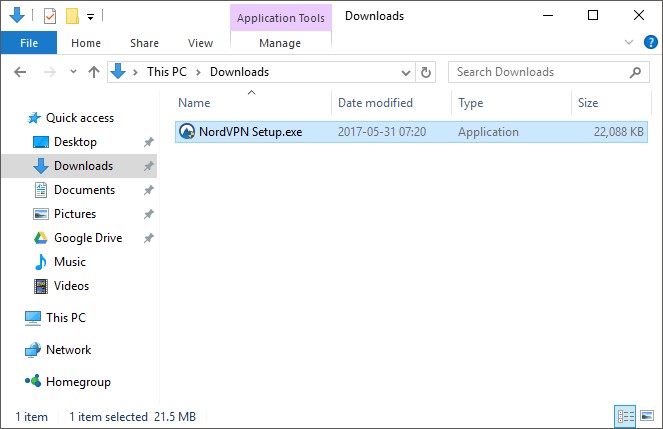The image size is (663, 429).
Task: Click the Properties icon in quick access toolbar
Action: coord(50,16)
